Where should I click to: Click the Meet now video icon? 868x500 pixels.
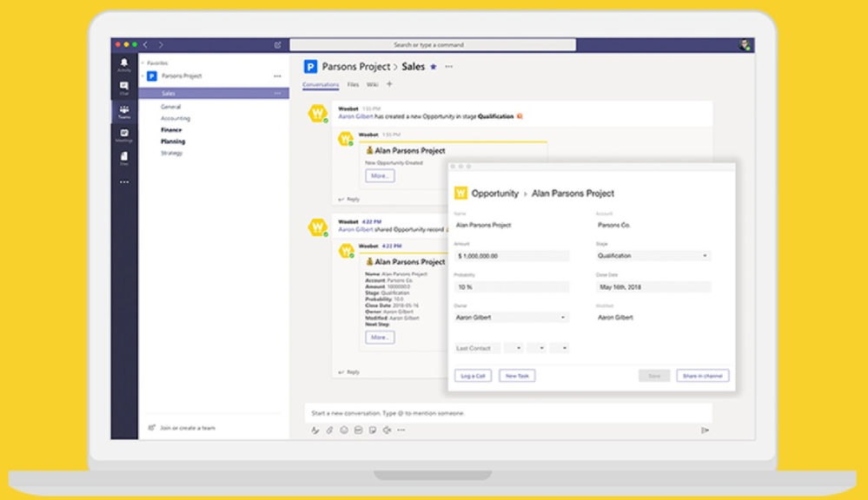pyautogui.click(x=387, y=431)
